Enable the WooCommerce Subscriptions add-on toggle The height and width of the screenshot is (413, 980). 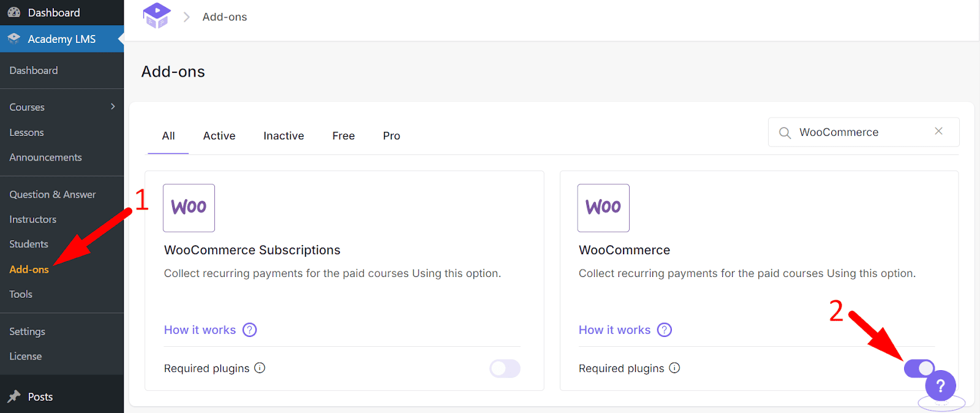[x=505, y=368]
